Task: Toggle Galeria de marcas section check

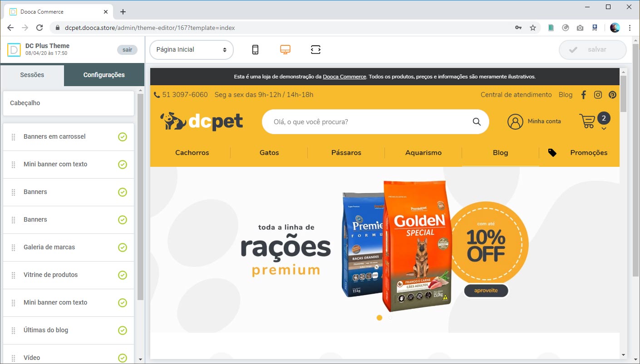Action: [122, 248]
